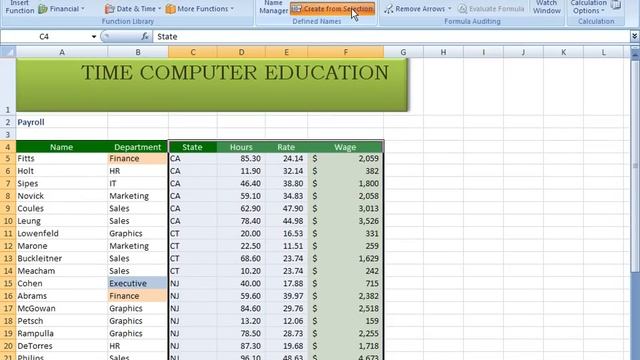The width and height of the screenshot is (640, 360).
Task: Select the cell containing Rampulla
Action: point(62,333)
